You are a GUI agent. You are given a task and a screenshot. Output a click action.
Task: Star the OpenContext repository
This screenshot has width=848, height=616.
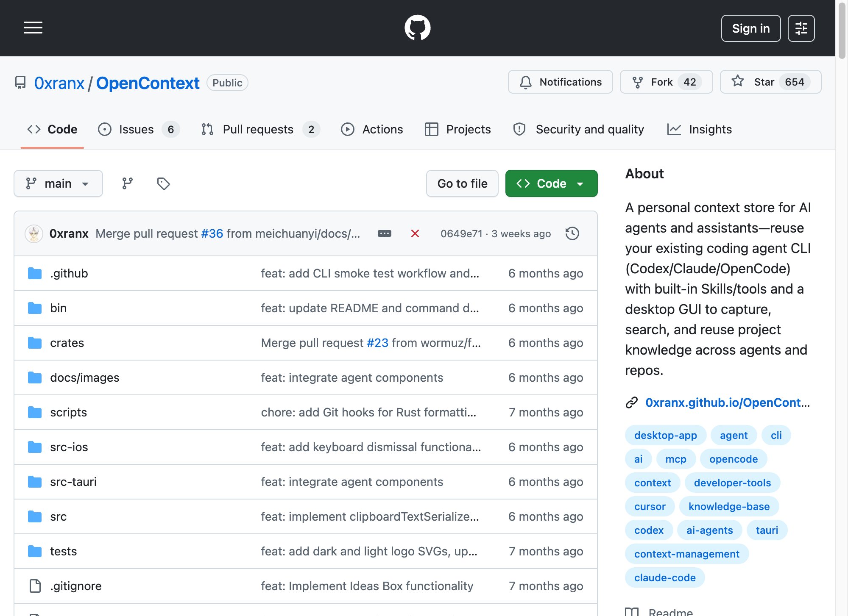tap(770, 82)
